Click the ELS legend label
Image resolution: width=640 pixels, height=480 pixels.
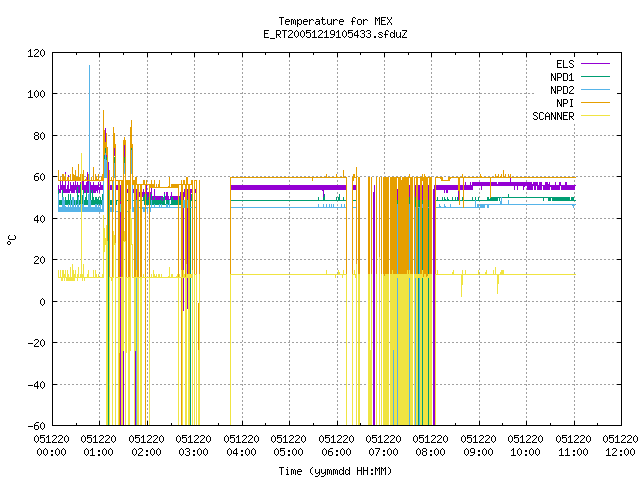click(x=565, y=64)
